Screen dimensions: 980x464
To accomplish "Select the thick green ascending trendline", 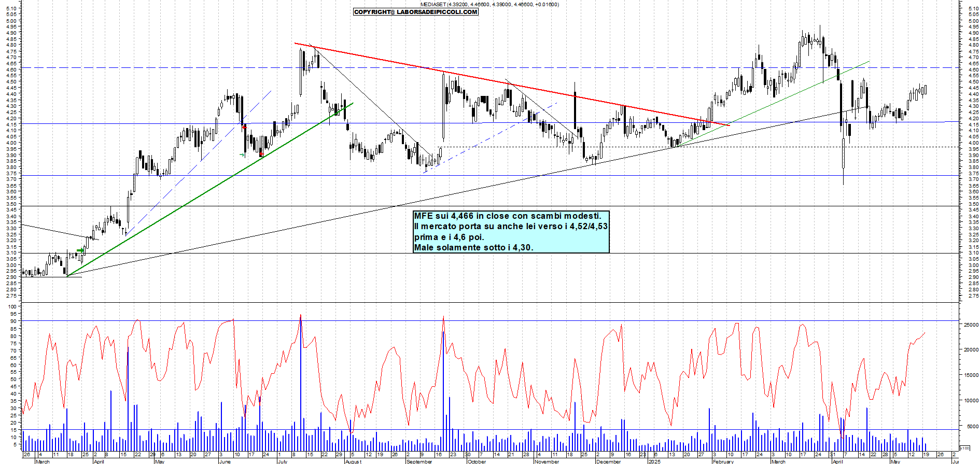I will (210, 189).
